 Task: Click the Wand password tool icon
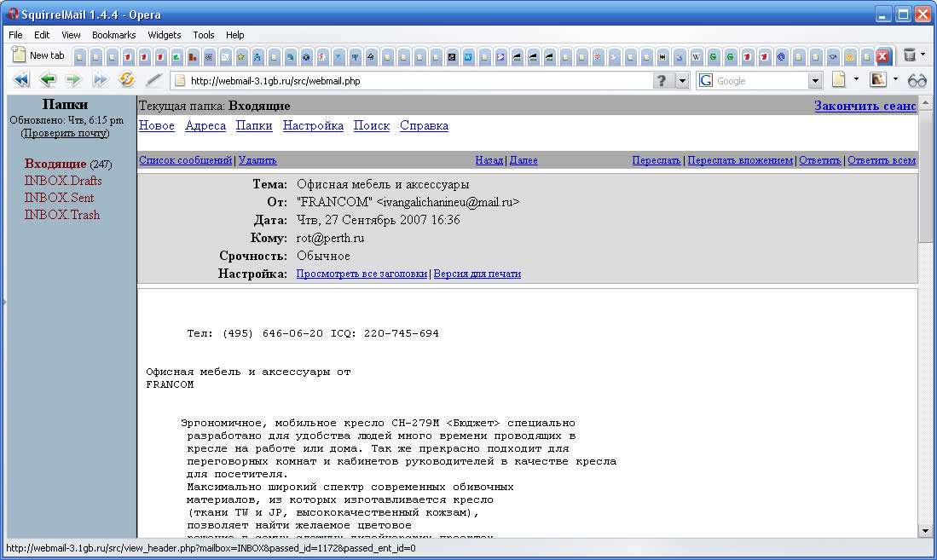coord(153,80)
